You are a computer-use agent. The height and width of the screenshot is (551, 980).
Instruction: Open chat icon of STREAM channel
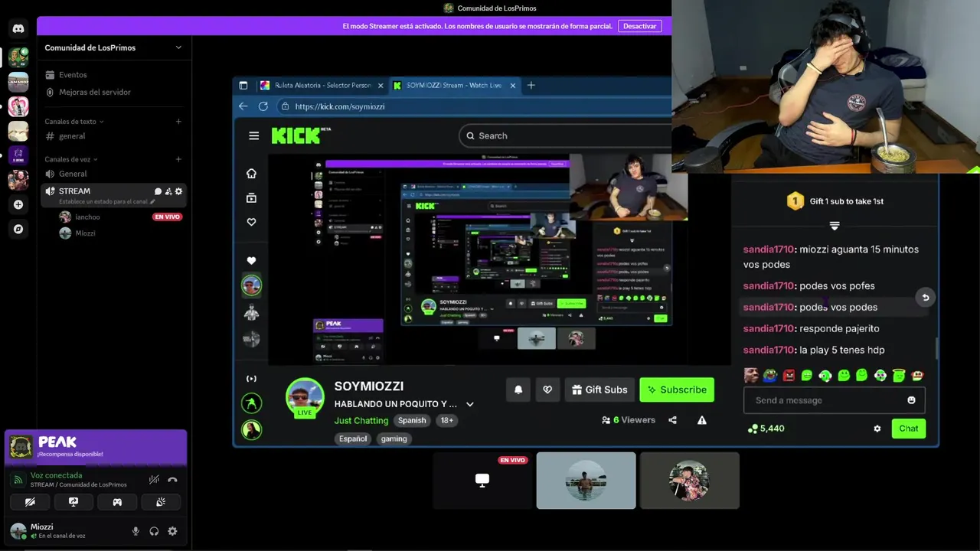(158, 191)
